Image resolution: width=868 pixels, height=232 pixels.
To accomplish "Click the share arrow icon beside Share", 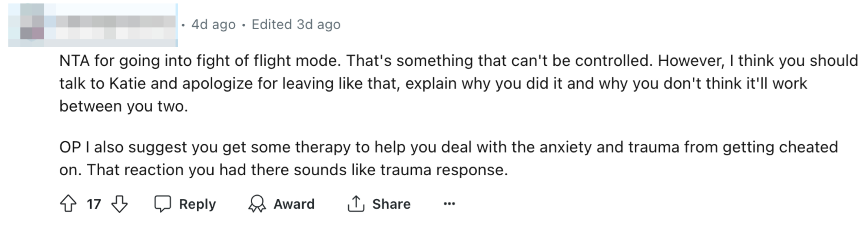I will pyautogui.click(x=356, y=203).
